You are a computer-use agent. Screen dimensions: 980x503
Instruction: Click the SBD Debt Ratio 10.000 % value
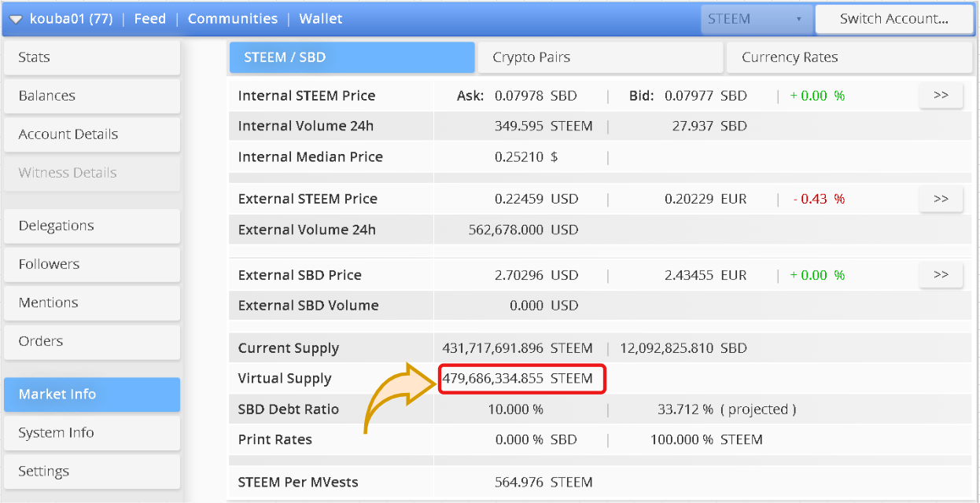[515, 409]
